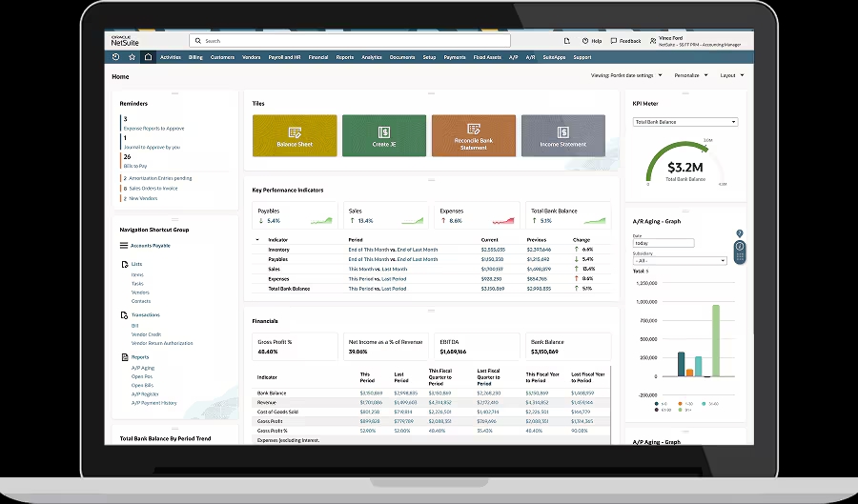The image size is (858, 504).
Task: Open the Balance Sheet tile
Action: pos(295,135)
